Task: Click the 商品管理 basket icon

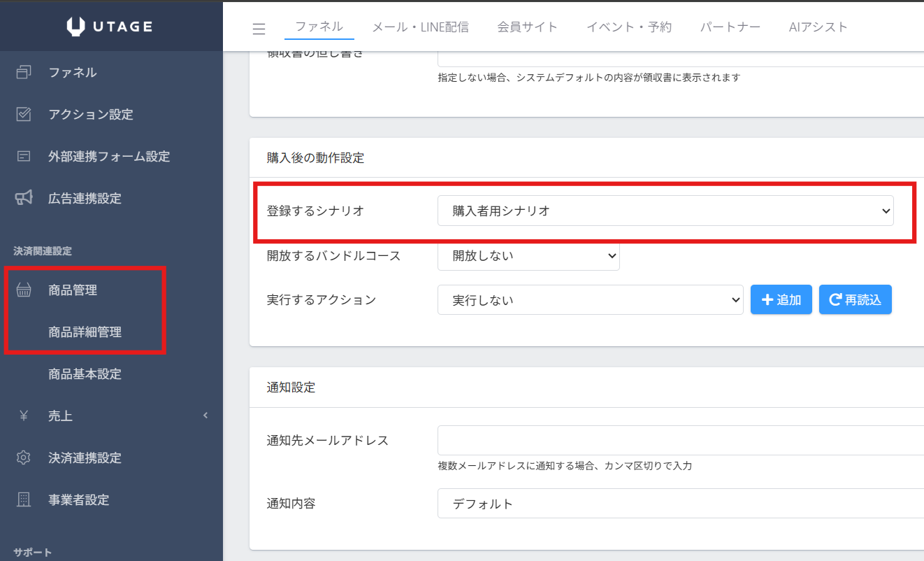Action: 24,290
